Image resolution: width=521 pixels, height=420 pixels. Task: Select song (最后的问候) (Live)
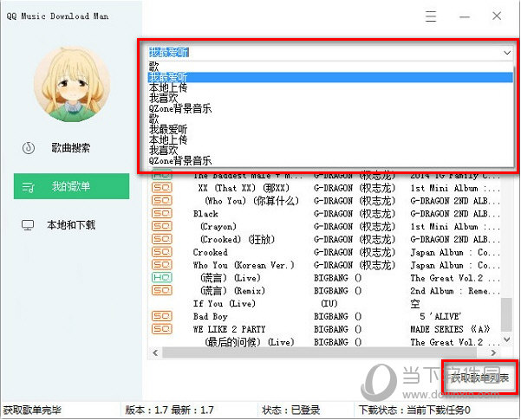(249, 342)
